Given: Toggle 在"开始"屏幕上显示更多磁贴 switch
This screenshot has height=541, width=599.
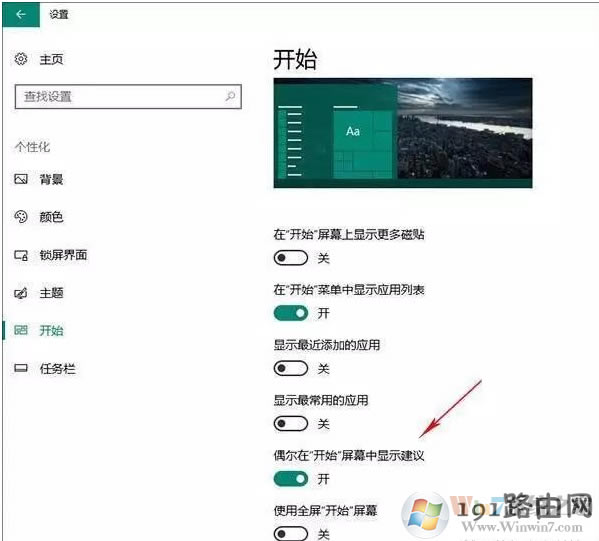Looking at the screenshot, I should (x=291, y=258).
